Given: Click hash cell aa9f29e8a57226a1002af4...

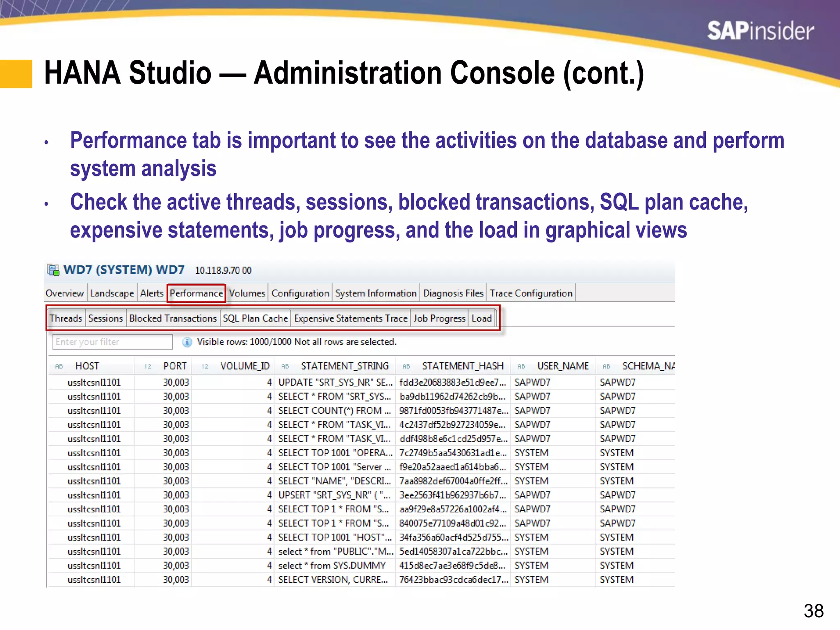Looking at the screenshot, I should point(453,509).
